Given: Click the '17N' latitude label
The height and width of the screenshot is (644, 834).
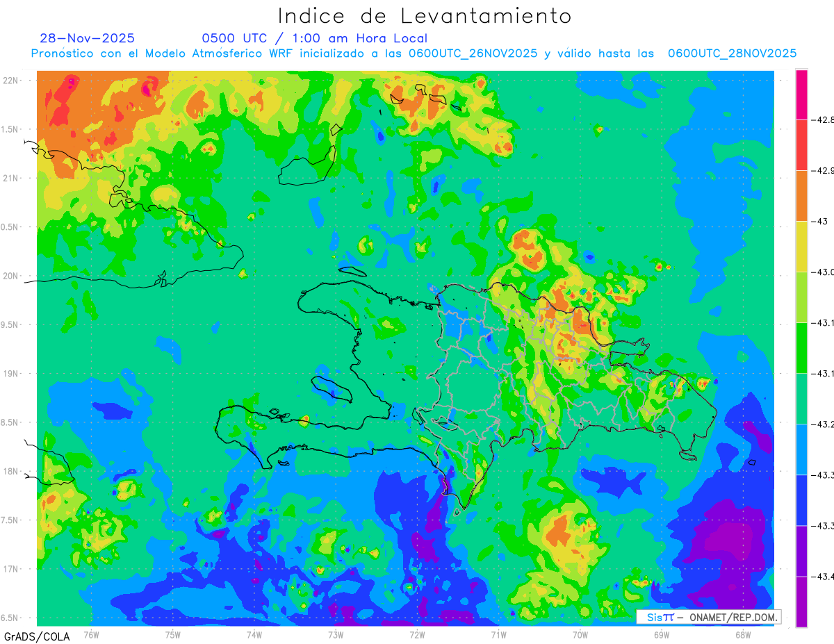Looking at the screenshot, I should coord(10,569).
